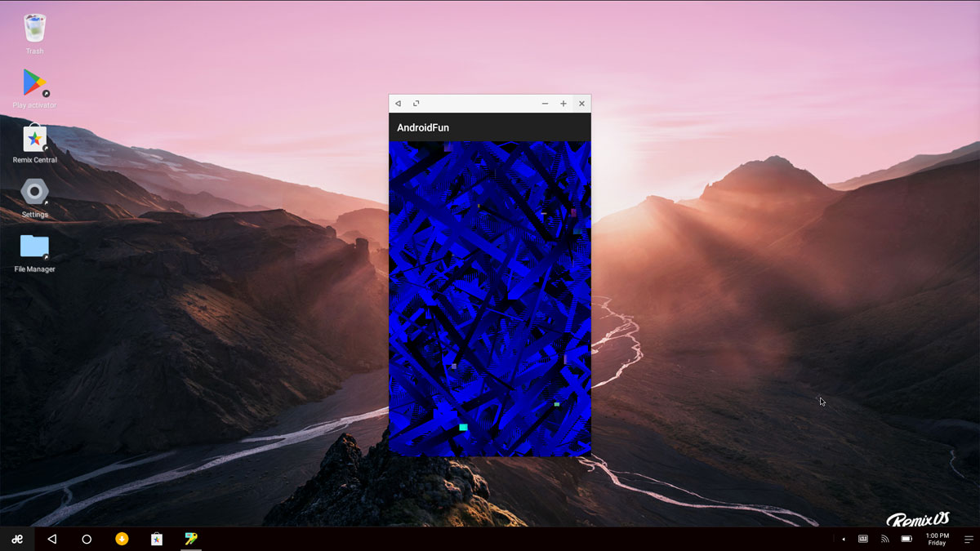Viewport: 980px width, 551px height.
Task: Expand the system tray arrow
Action: coord(844,539)
